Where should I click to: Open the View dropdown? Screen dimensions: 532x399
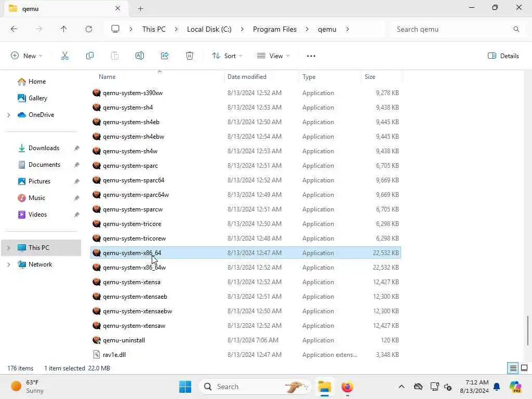coord(273,56)
